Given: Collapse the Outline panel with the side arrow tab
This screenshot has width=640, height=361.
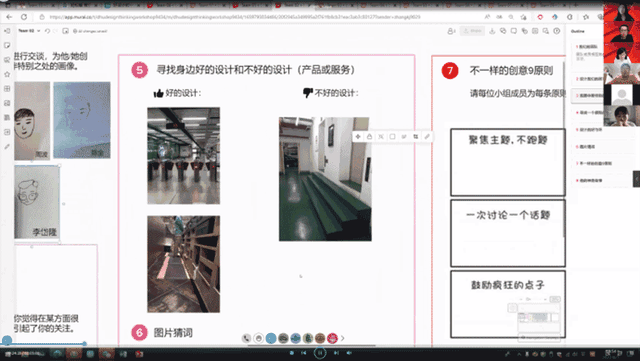Looking at the screenshot, I should [636, 179].
